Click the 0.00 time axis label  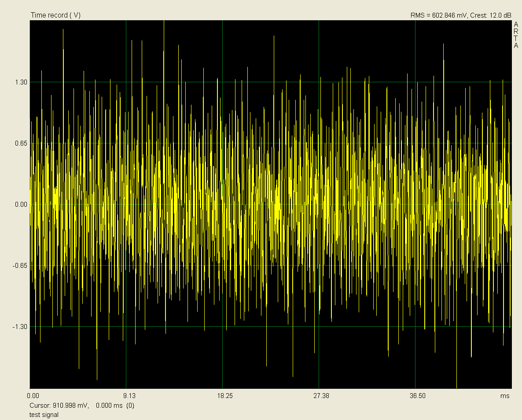(x=33, y=396)
